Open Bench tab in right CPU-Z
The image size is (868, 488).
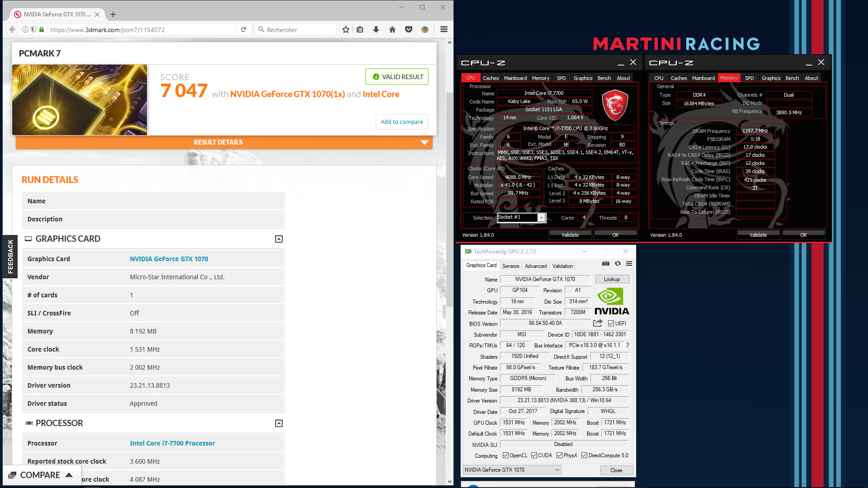[x=792, y=78]
